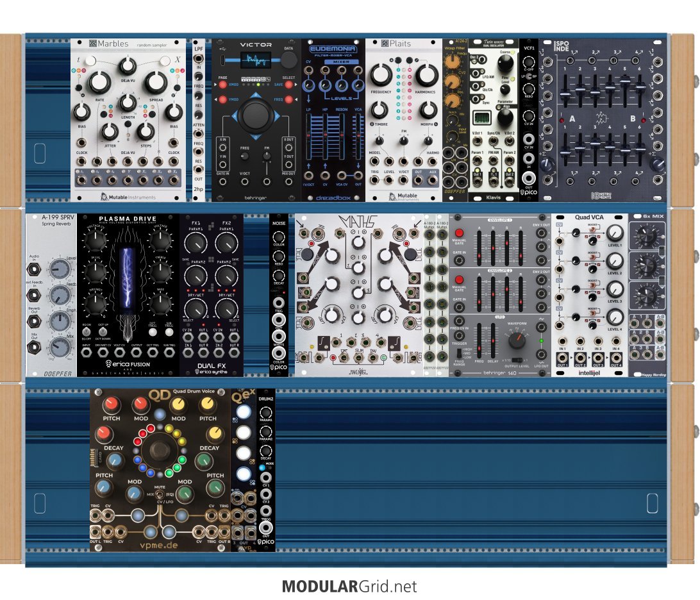Select the ISPO INDE module
Viewport: 700px width, 600px height.
603,120
